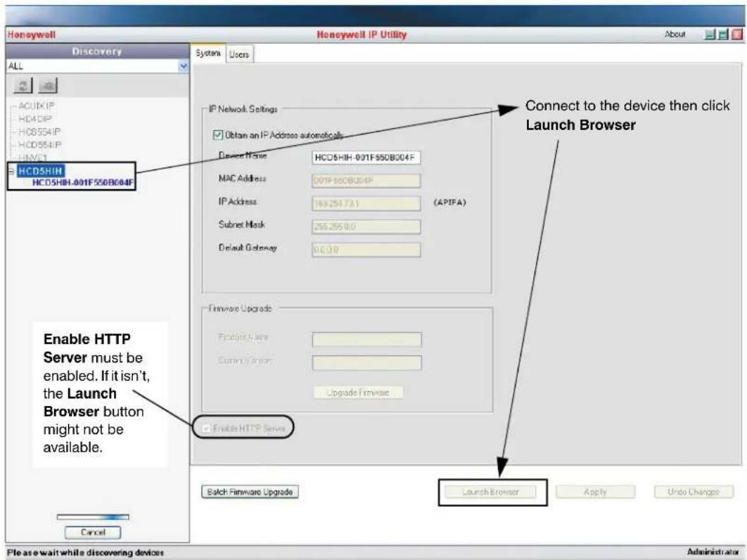Image resolution: width=747 pixels, height=560 pixels.
Task: Select ACUIX IP in device tree
Action: (36, 106)
